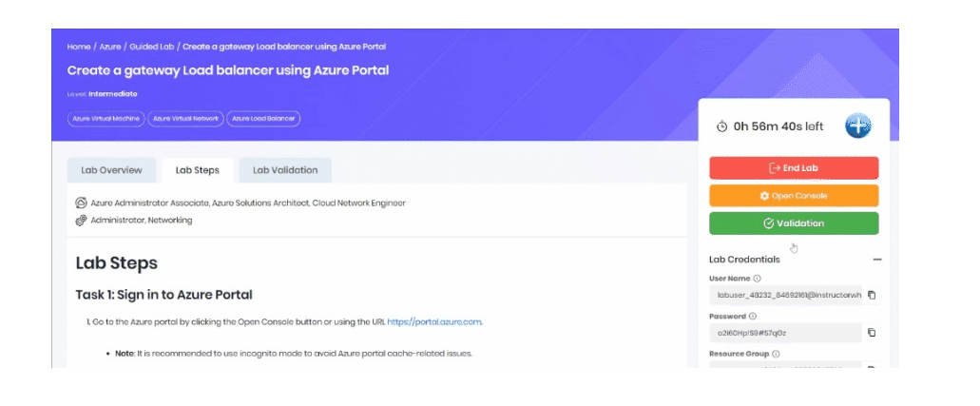Click the blue plus extend-time icon
This screenshot has height=406, width=980.
pos(858,126)
